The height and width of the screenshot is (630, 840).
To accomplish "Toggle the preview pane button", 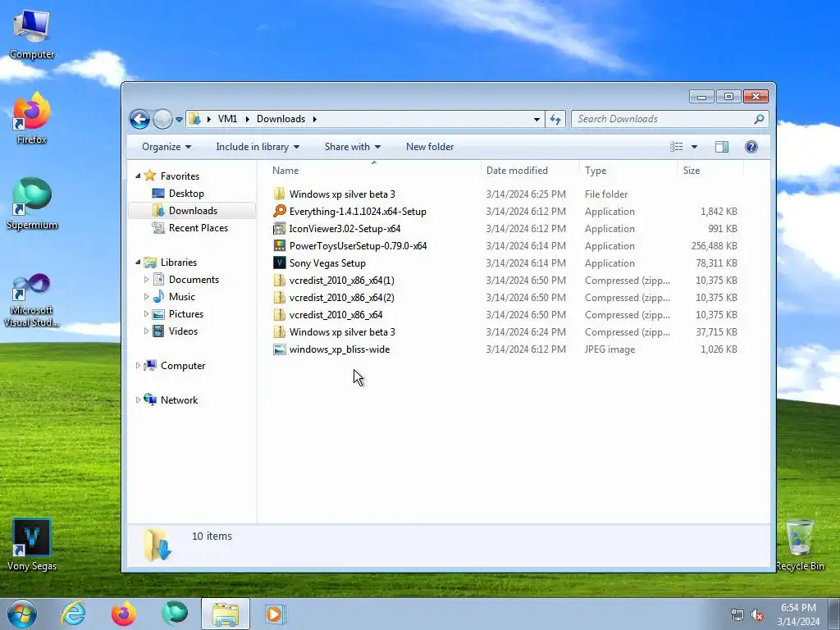I will 722,147.
